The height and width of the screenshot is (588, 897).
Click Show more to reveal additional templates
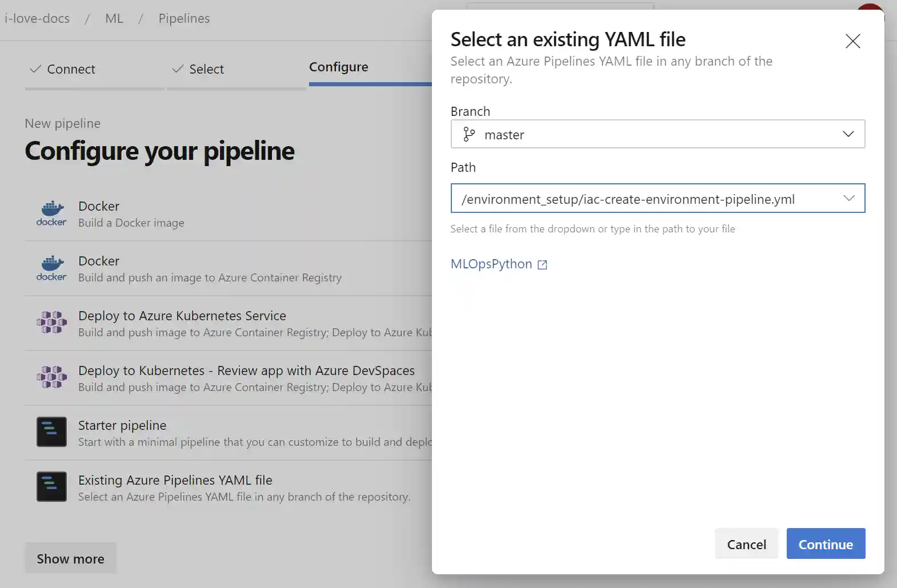70,558
